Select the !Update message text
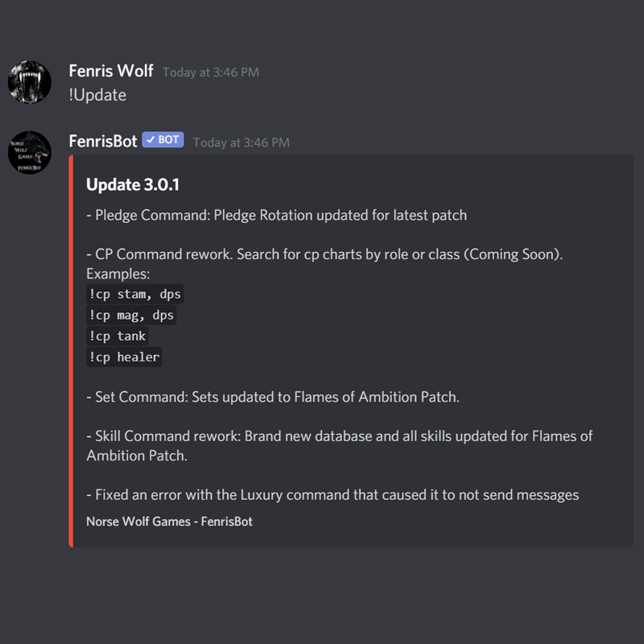Viewport: 644px width, 644px height. coord(97,95)
